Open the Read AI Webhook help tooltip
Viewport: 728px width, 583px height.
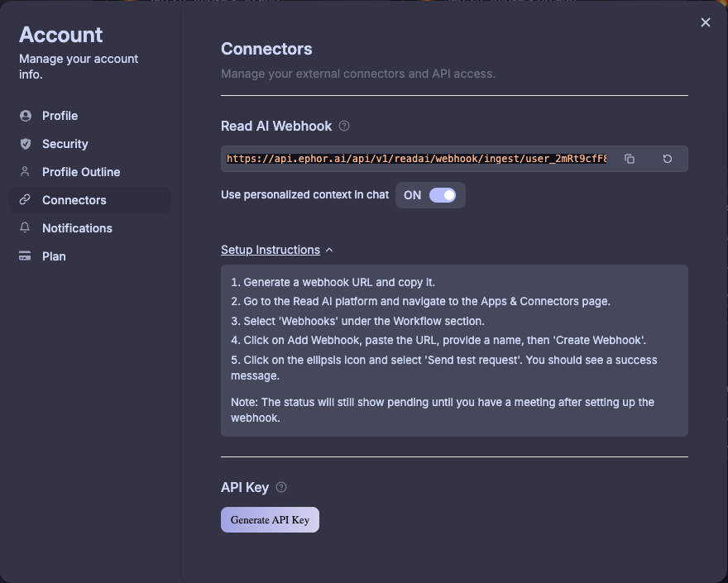pos(344,126)
